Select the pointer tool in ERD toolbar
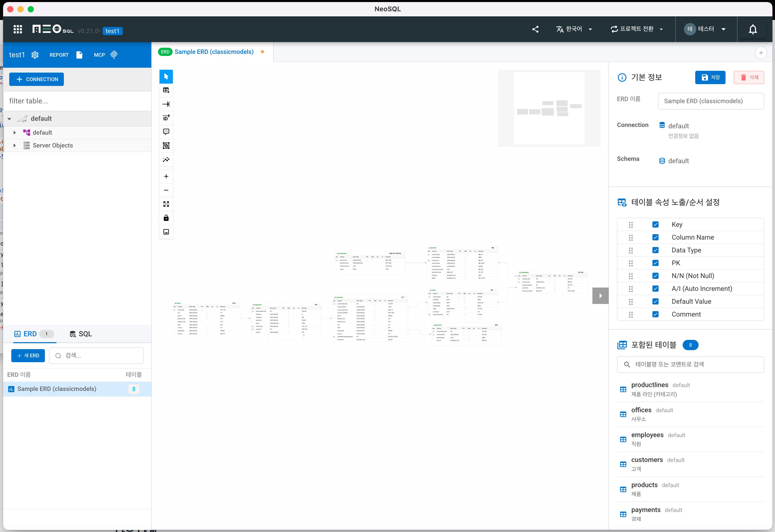The height and width of the screenshot is (532, 775). [x=166, y=76]
